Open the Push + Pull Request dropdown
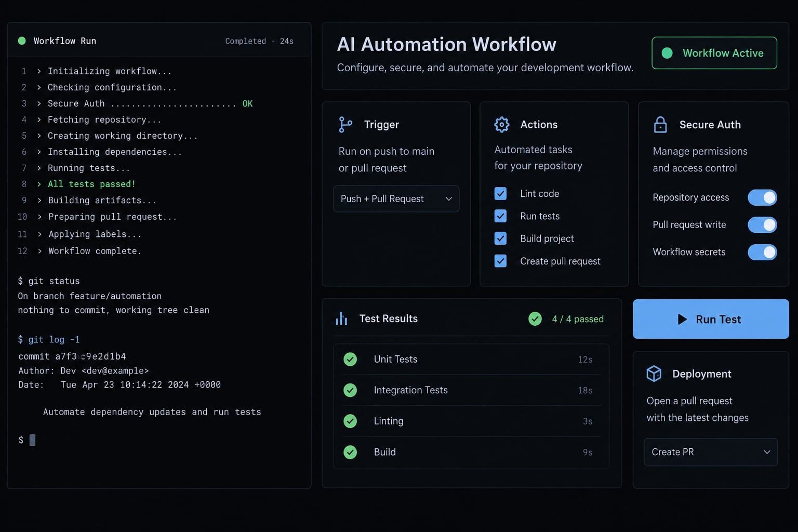 point(396,198)
